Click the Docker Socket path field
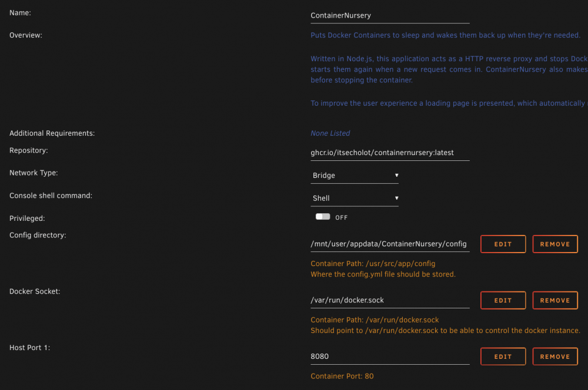Image resolution: width=588 pixels, height=390 pixels. tap(390, 300)
